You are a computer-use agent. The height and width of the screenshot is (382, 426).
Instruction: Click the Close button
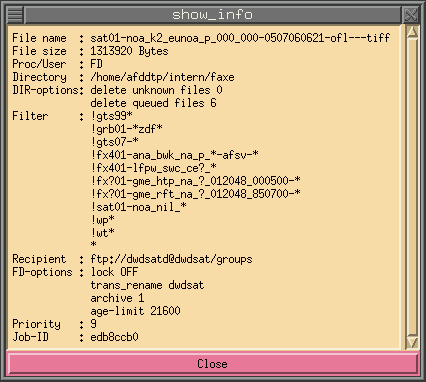213,363
